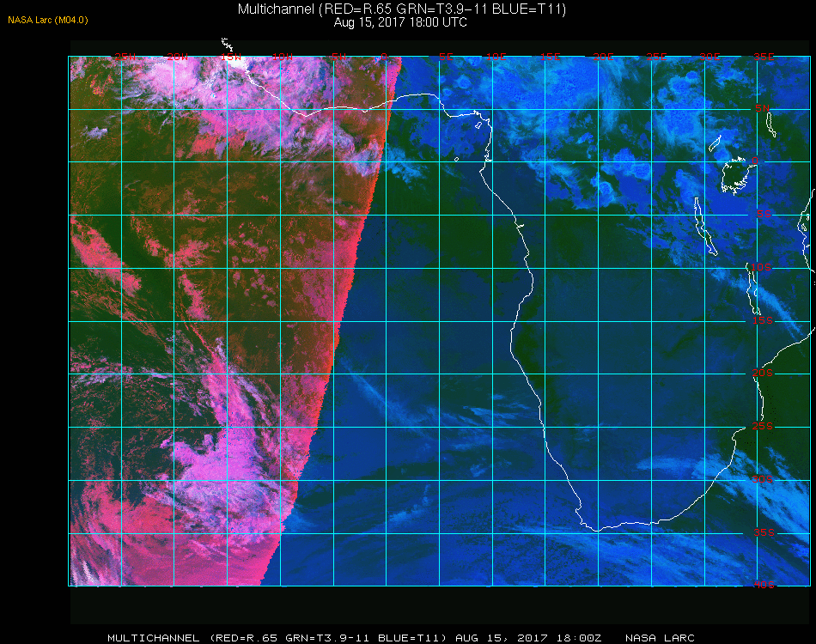This screenshot has height=644, width=816.
Task: Click the bottom caption "MULTICHANNEL ... NASA LARC"
Action: (401, 638)
